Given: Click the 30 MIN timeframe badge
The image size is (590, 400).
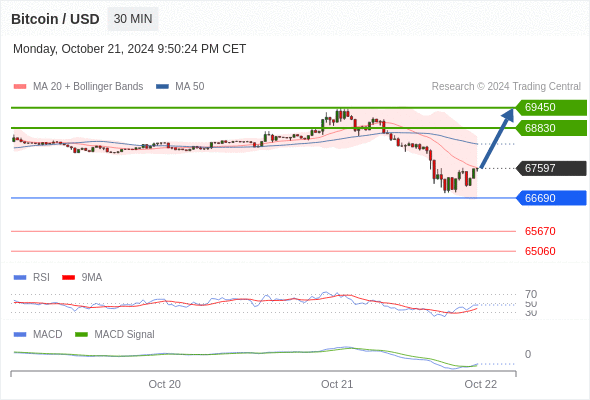Looking at the screenshot, I should tap(133, 19).
